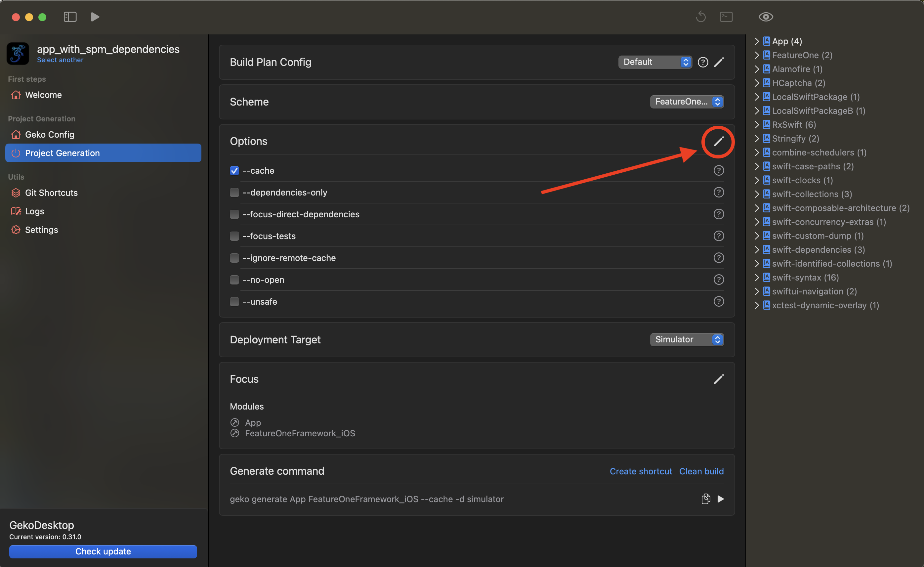Edit the Build Plan Config with pencil
This screenshot has width=924, height=567.
(x=719, y=62)
